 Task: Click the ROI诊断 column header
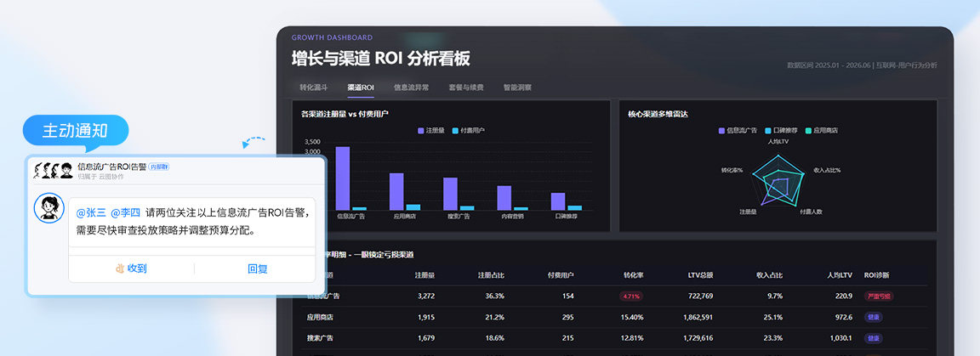coord(876,274)
